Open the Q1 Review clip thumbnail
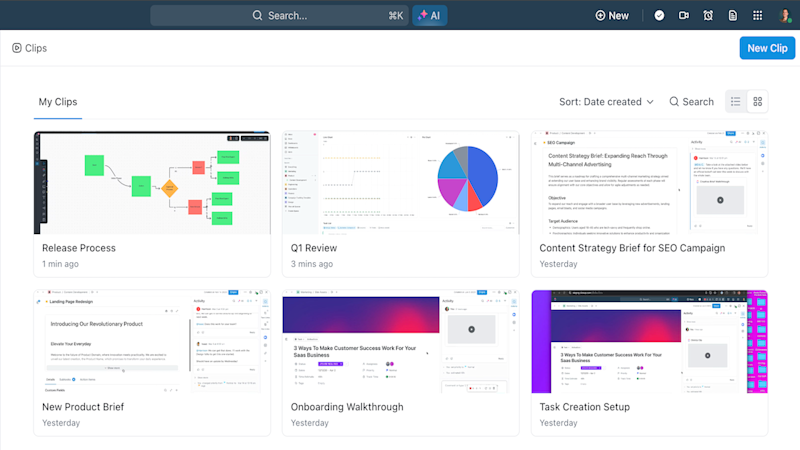 pyautogui.click(x=401, y=183)
